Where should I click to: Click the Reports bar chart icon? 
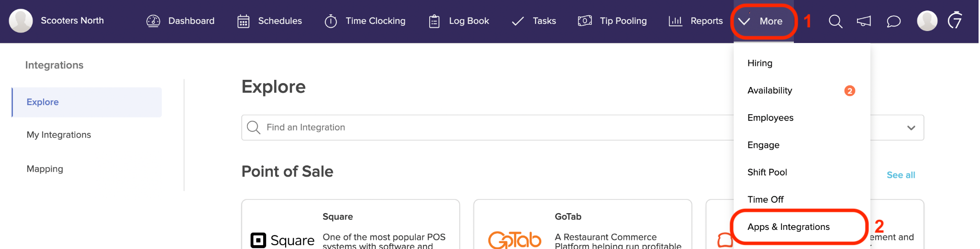click(x=675, y=21)
